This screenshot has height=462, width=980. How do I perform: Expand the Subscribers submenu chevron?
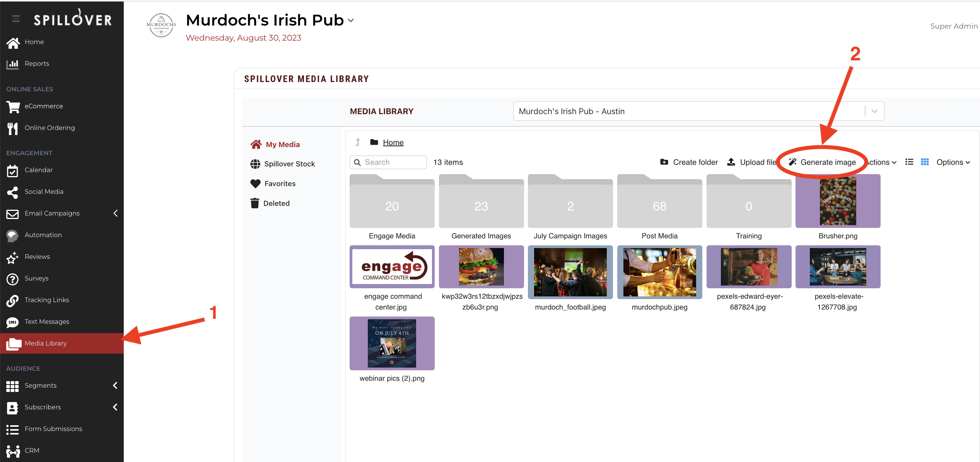point(115,407)
